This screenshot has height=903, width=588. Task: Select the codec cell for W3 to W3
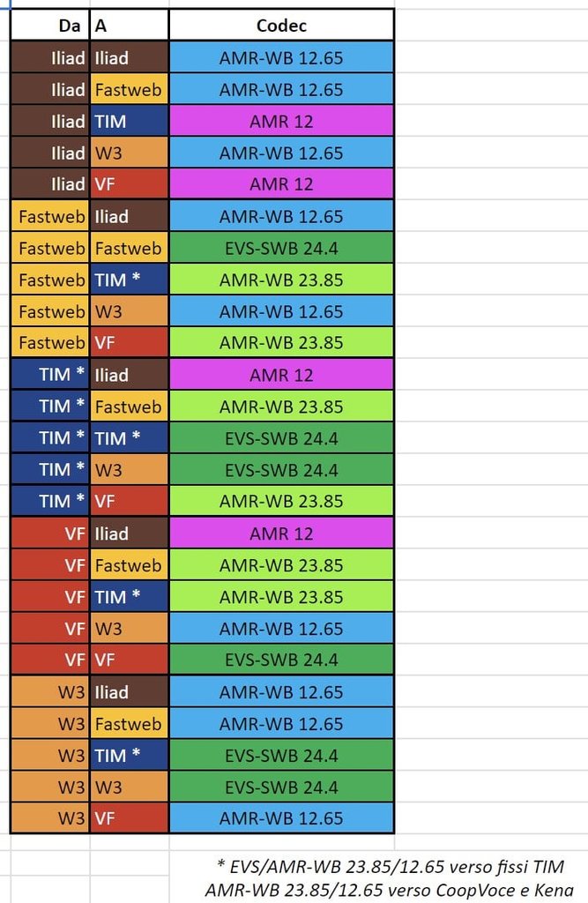tap(281, 787)
